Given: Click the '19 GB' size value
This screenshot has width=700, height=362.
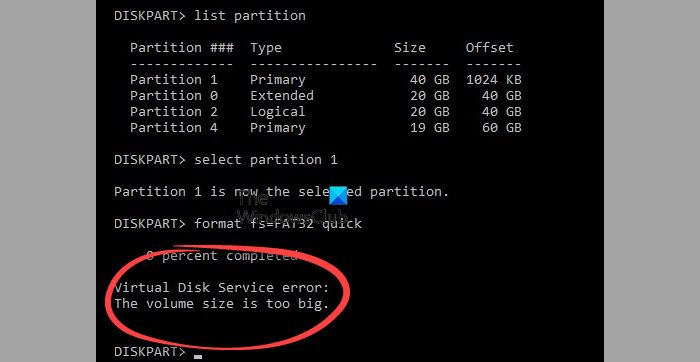Looking at the screenshot, I should (429, 128).
